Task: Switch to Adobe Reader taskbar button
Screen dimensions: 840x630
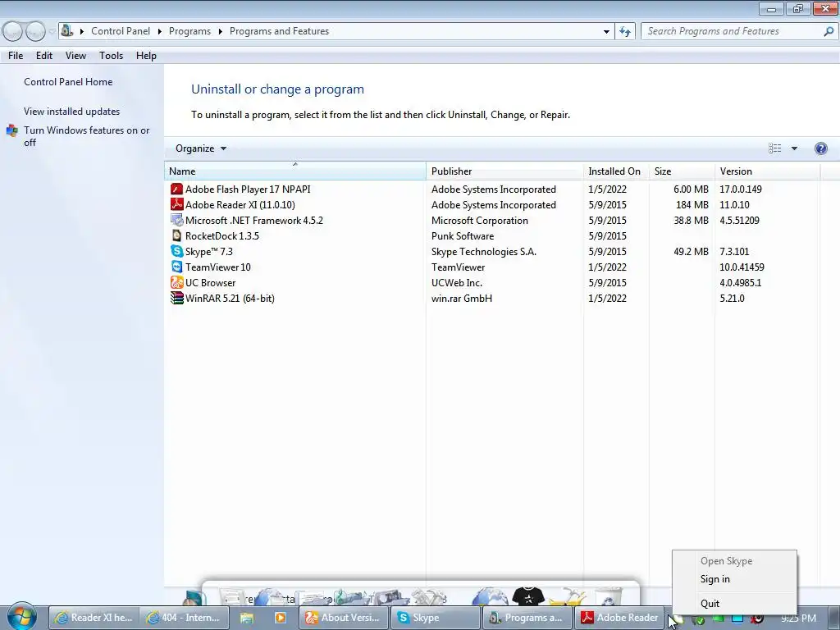Action: pyautogui.click(x=619, y=618)
